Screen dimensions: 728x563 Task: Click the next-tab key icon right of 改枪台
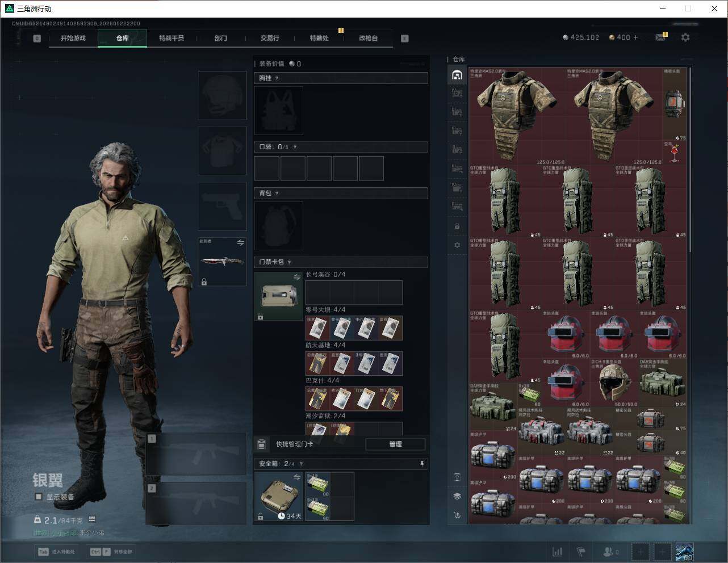click(405, 39)
